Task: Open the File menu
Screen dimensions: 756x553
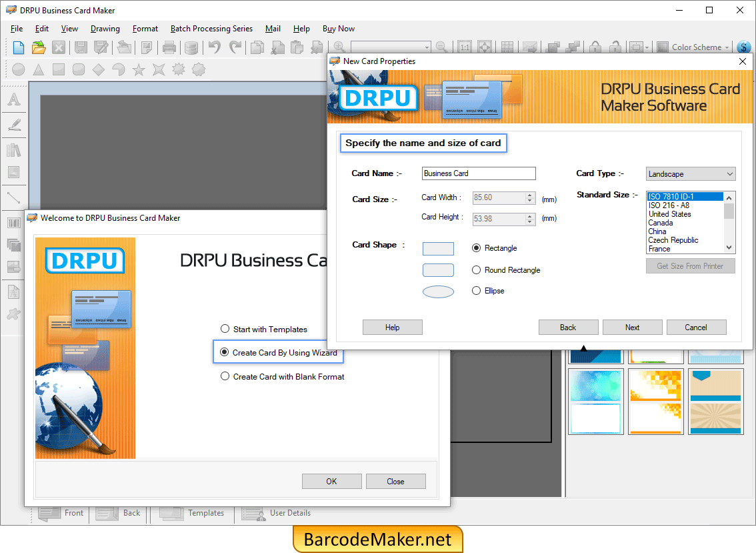Action: click(17, 29)
